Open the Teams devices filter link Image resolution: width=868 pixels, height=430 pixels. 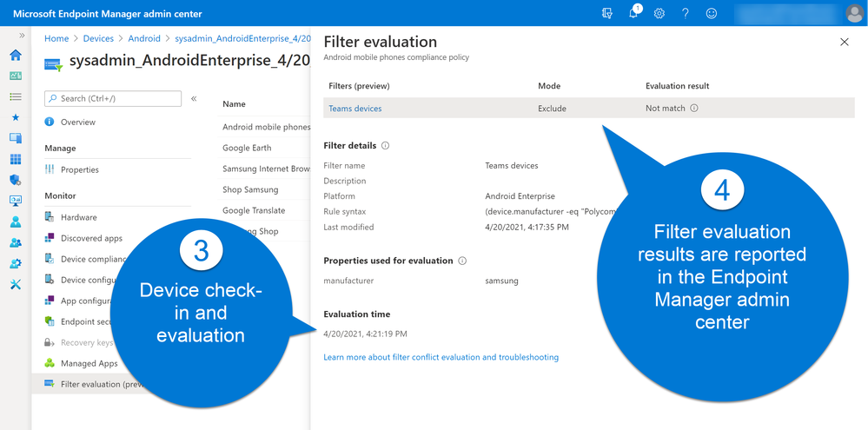tap(354, 109)
